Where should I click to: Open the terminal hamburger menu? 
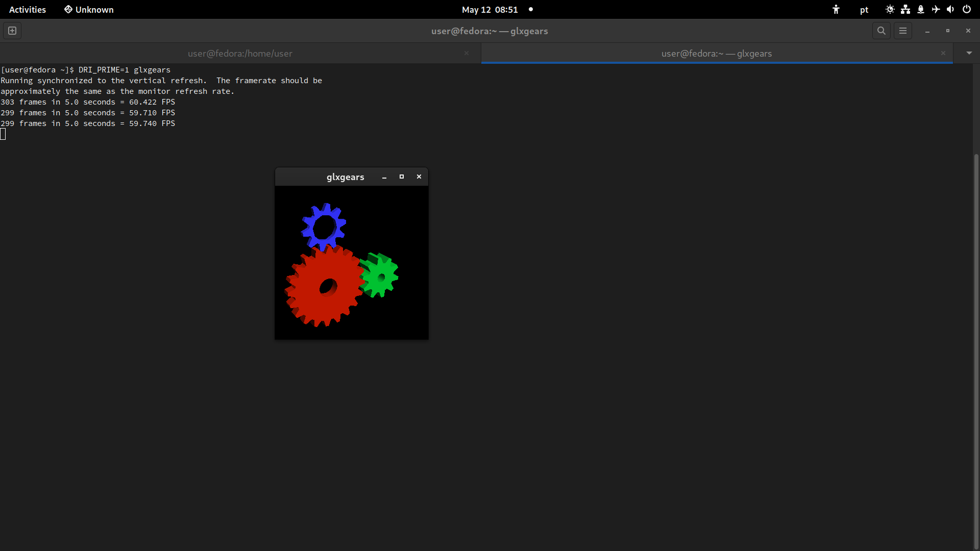coord(902,31)
